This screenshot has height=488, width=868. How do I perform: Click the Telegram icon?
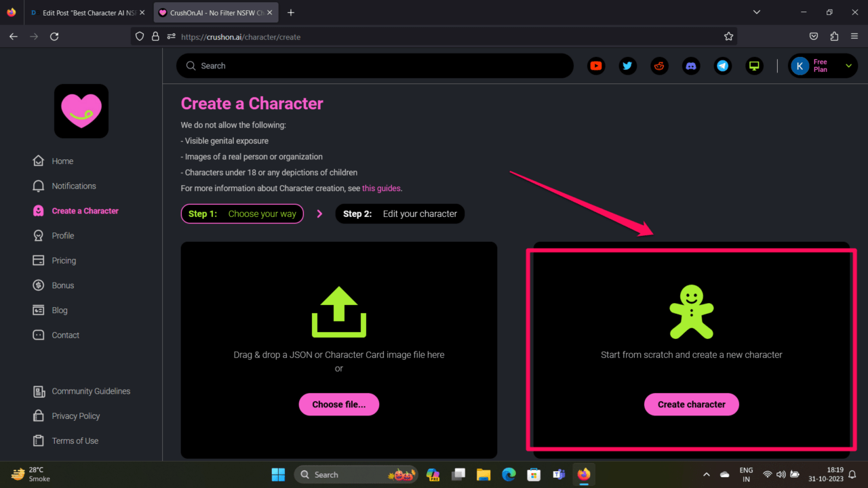click(x=723, y=66)
